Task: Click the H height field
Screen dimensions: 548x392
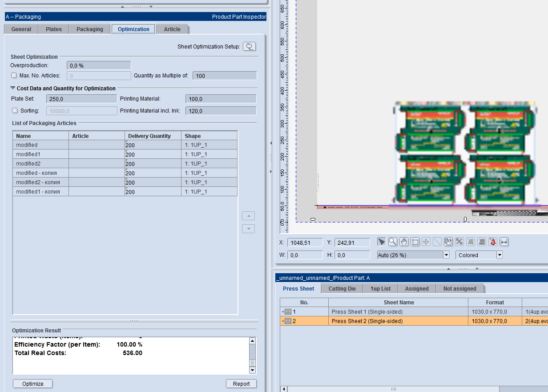Action: [352, 255]
